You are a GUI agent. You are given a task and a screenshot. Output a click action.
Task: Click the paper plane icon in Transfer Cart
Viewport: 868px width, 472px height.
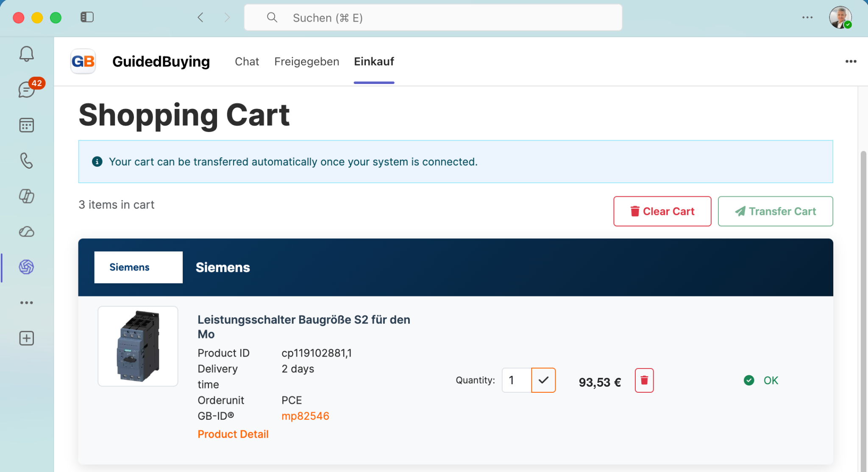point(740,211)
